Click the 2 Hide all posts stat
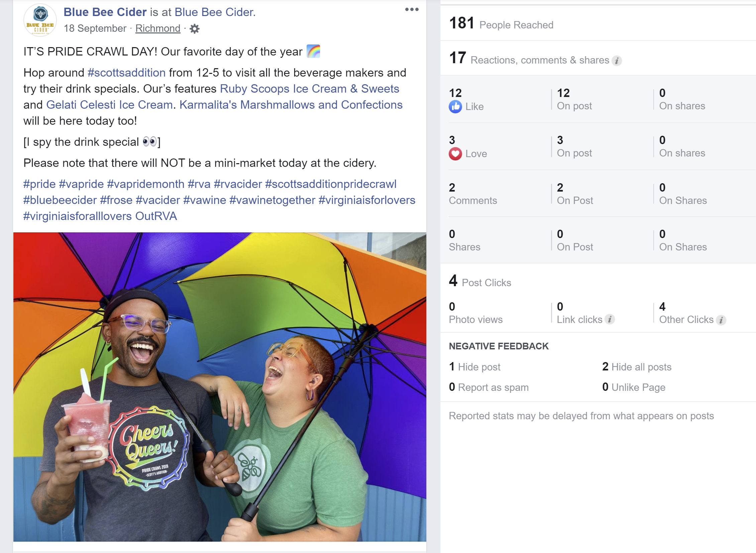Screen dimensions: 756x553 pyautogui.click(x=637, y=367)
